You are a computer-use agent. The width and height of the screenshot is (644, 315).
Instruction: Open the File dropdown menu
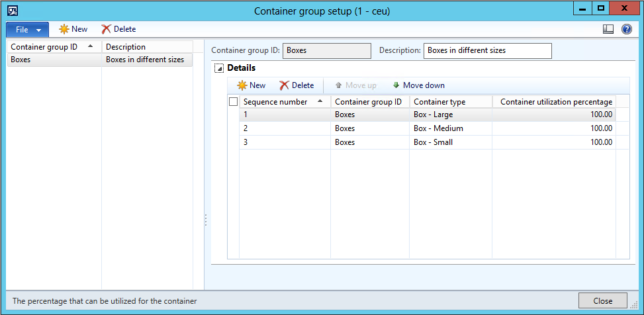point(27,30)
